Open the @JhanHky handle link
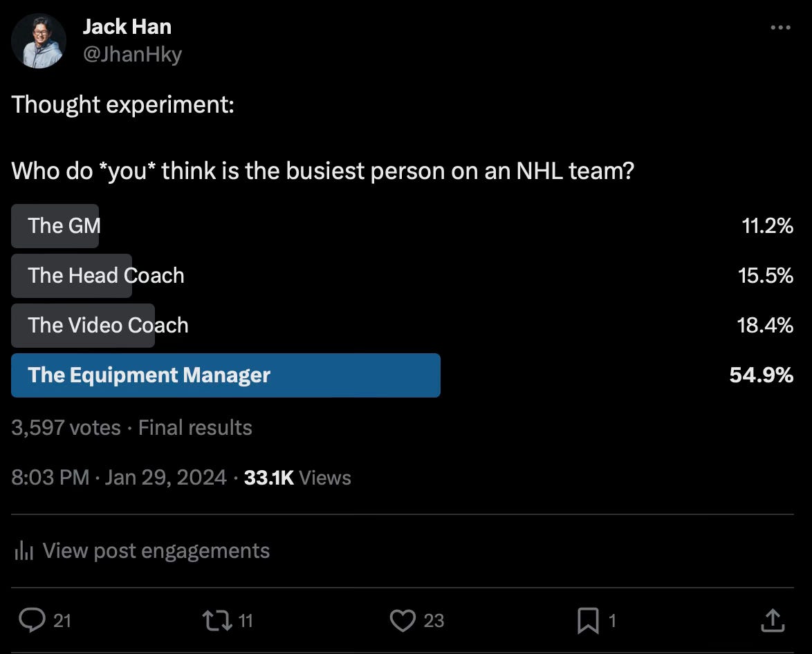The width and height of the screenshot is (812, 654). [133, 55]
